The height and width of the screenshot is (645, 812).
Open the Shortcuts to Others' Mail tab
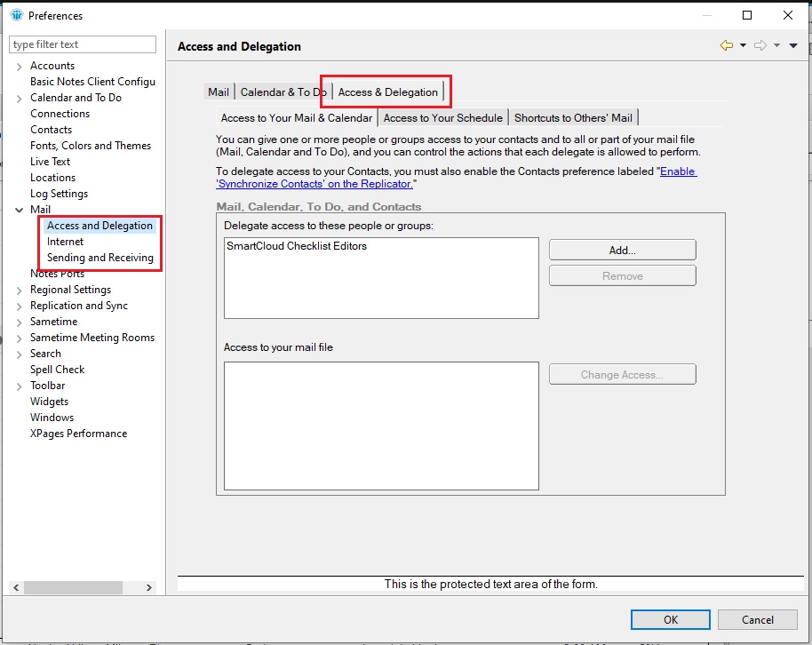click(x=573, y=118)
